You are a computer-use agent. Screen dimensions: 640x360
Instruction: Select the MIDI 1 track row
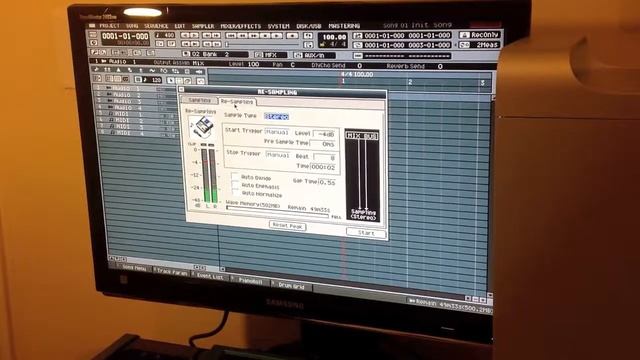point(137,114)
